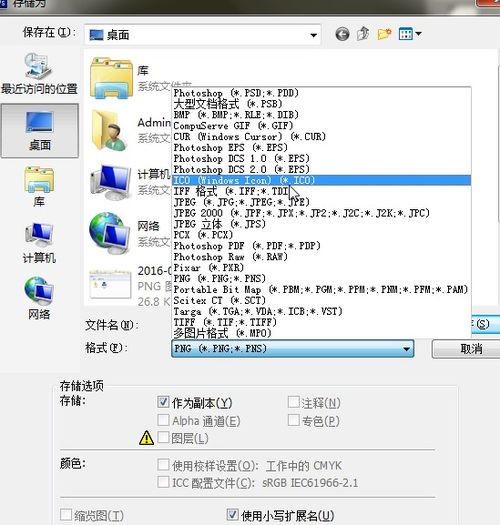500x525 pixels.
Task: Choose Photoshop PDF format
Action: point(322,246)
